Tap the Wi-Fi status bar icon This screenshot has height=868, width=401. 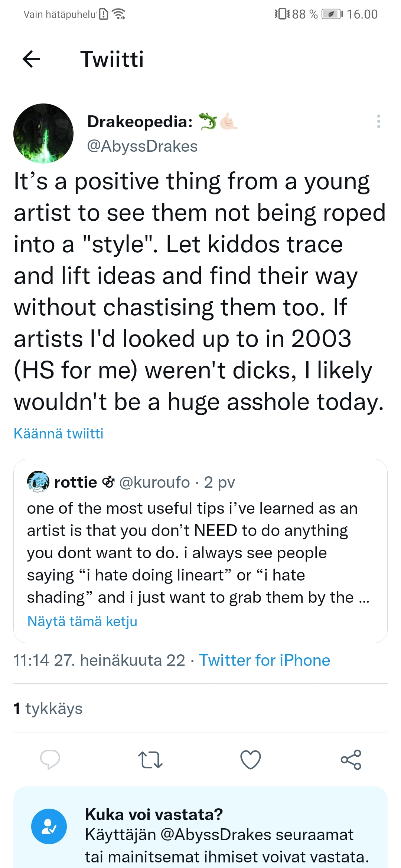click(119, 14)
